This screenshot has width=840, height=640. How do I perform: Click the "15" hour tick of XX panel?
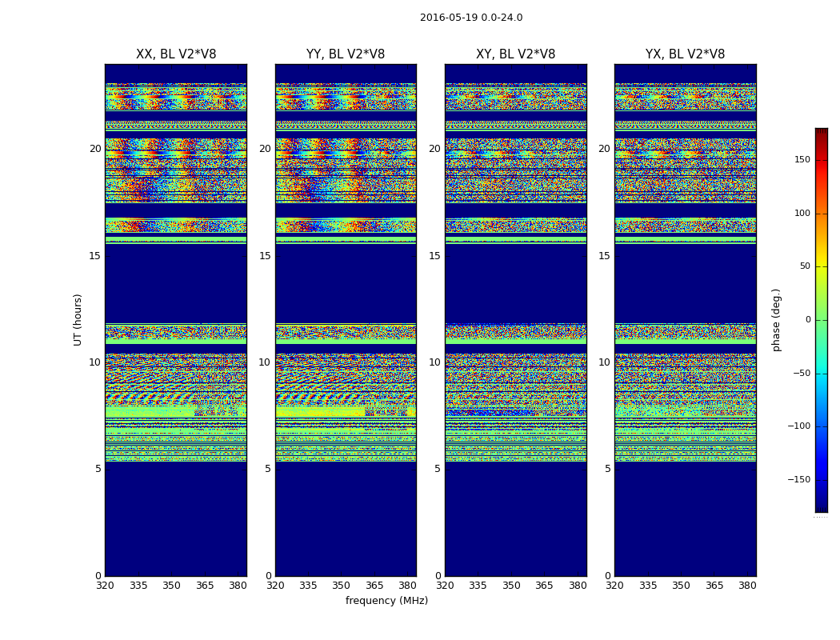[x=95, y=256]
